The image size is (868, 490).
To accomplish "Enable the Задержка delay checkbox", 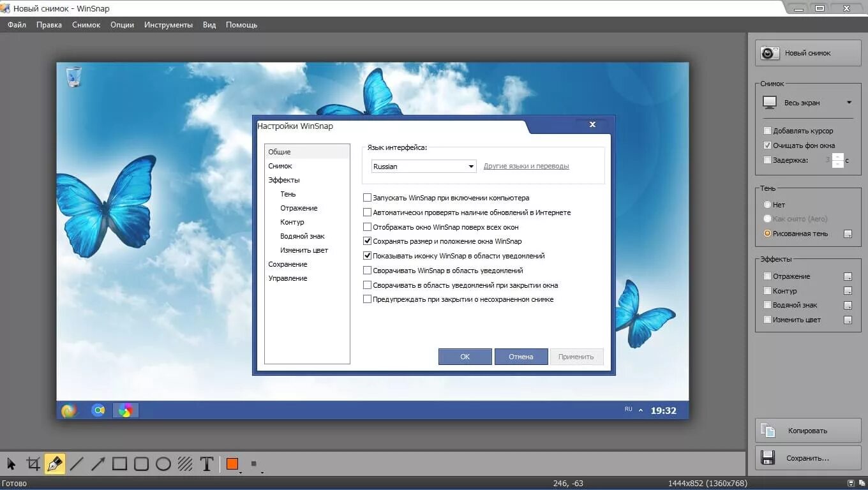I will coord(768,160).
